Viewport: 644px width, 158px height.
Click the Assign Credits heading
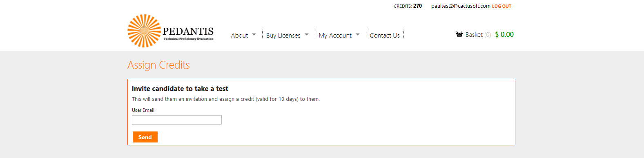click(x=158, y=65)
